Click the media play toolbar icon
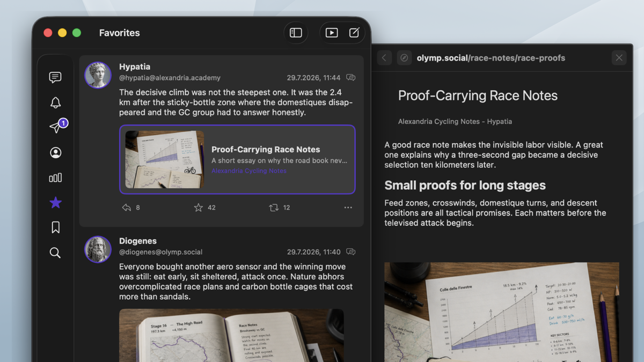644x362 pixels. pos(332,33)
